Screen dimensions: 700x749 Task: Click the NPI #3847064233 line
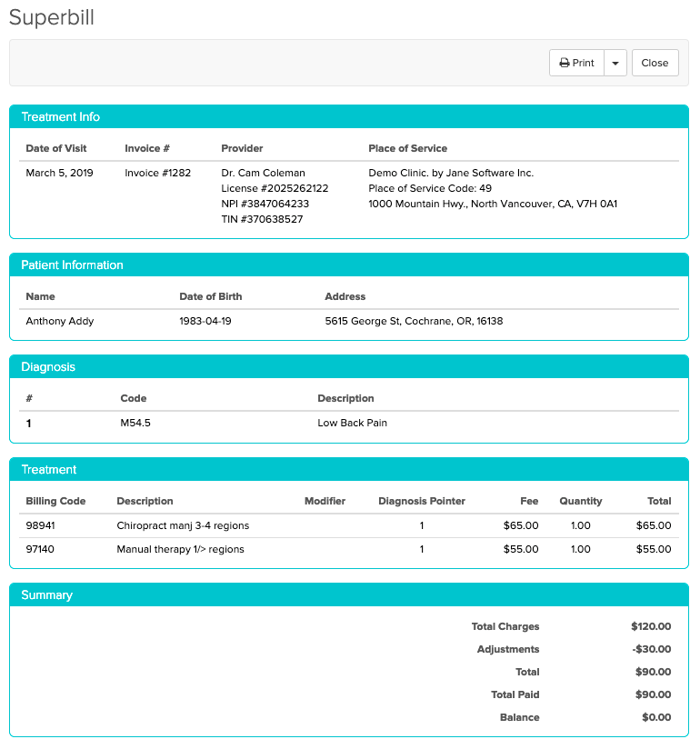click(265, 204)
